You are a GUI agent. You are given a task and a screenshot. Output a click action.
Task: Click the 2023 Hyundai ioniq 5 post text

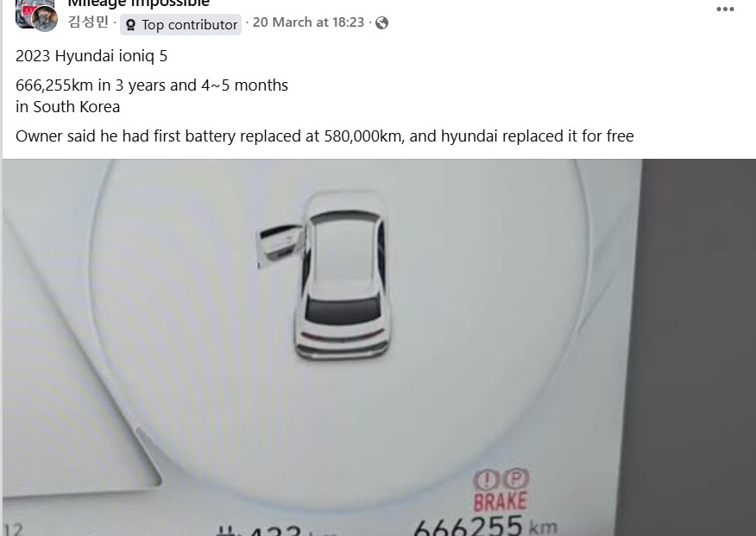[x=91, y=56]
